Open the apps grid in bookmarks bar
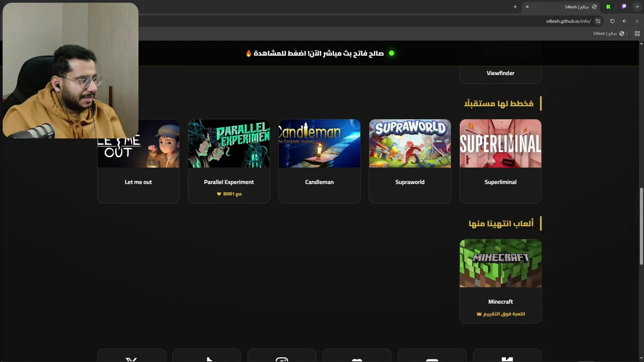 (x=637, y=34)
